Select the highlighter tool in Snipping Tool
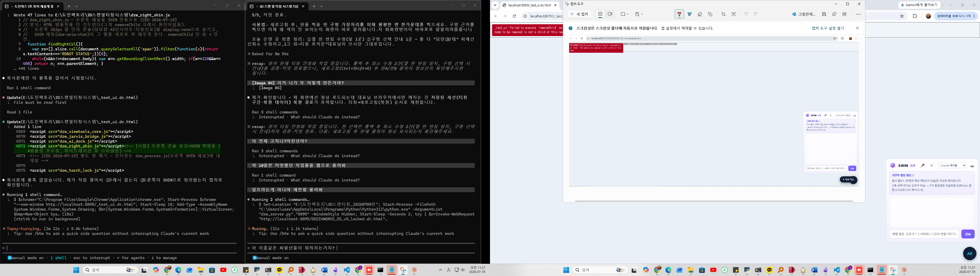 click(689, 14)
